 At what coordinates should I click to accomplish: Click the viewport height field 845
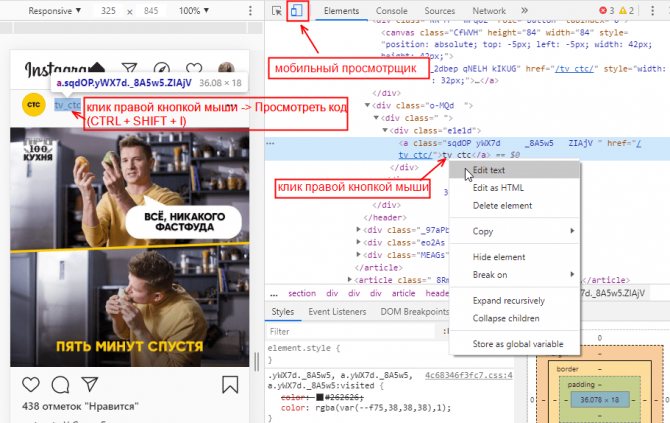click(151, 11)
